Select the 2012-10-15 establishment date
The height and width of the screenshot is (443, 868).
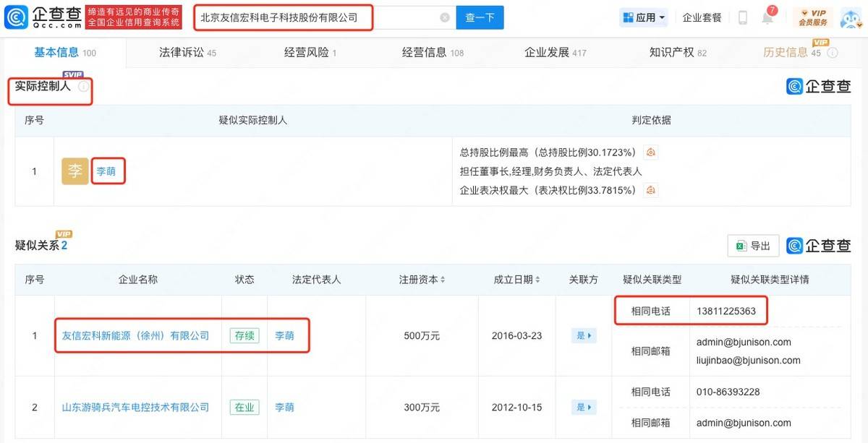point(518,408)
